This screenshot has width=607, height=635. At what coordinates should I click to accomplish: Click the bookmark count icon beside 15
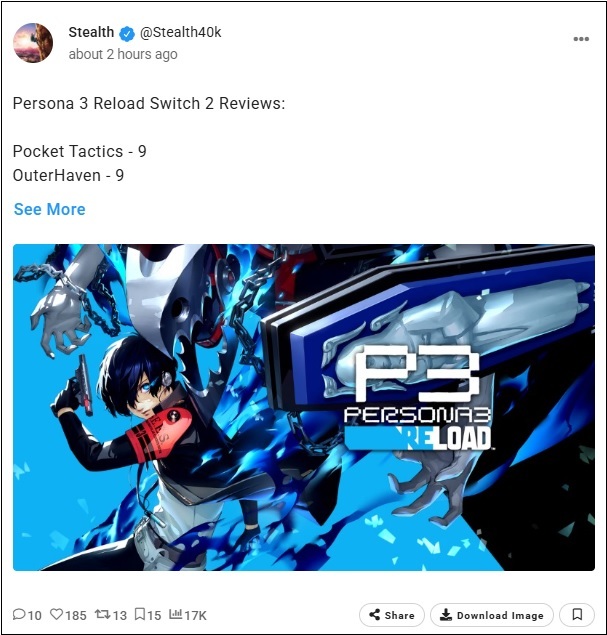(x=140, y=614)
